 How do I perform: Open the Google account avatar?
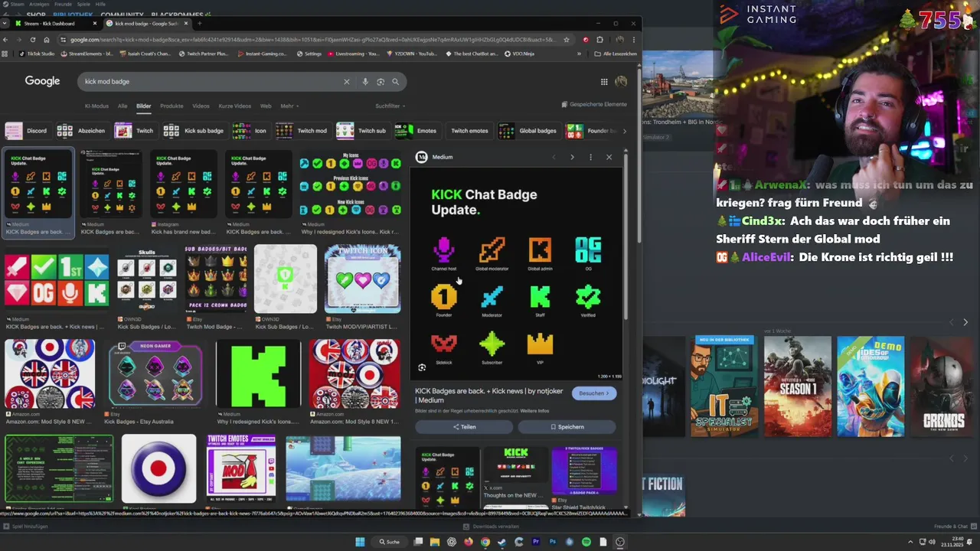[x=621, y=82]
